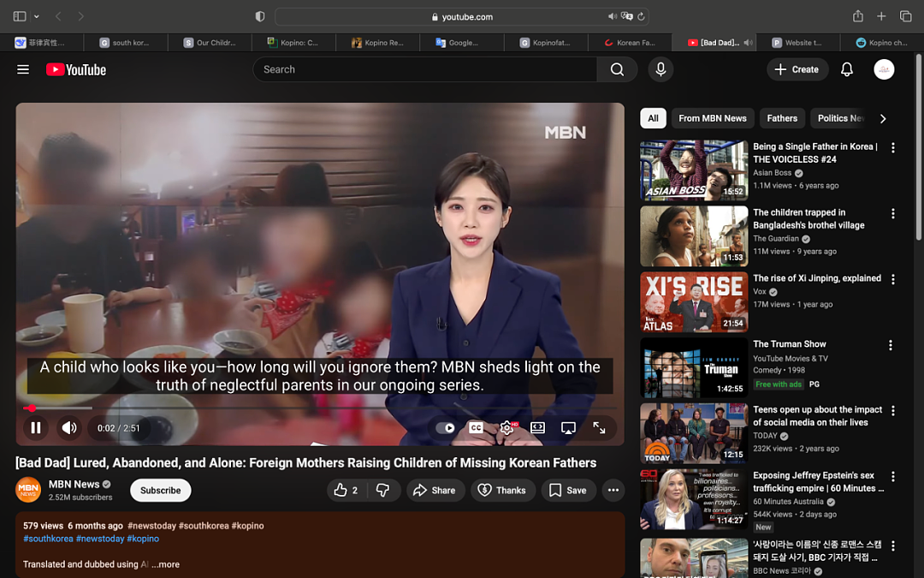Viewport: 924px width, 578px height.
Task: Start voice search with microphone icon
Action: [x=660, y=69]
